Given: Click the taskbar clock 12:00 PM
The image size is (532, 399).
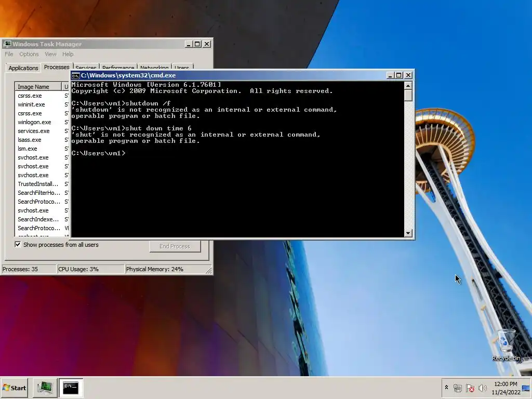Looking at the screenshot, I should point(506,384).
